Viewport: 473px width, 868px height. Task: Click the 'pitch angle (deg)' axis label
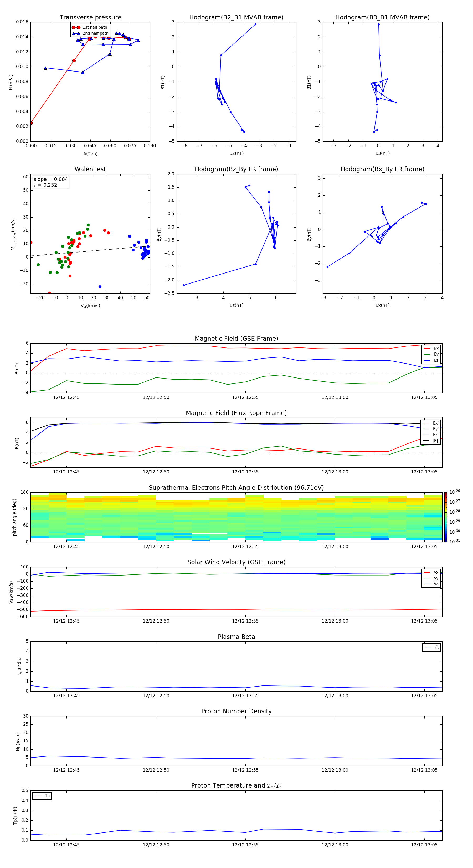[x=14, y=517]
